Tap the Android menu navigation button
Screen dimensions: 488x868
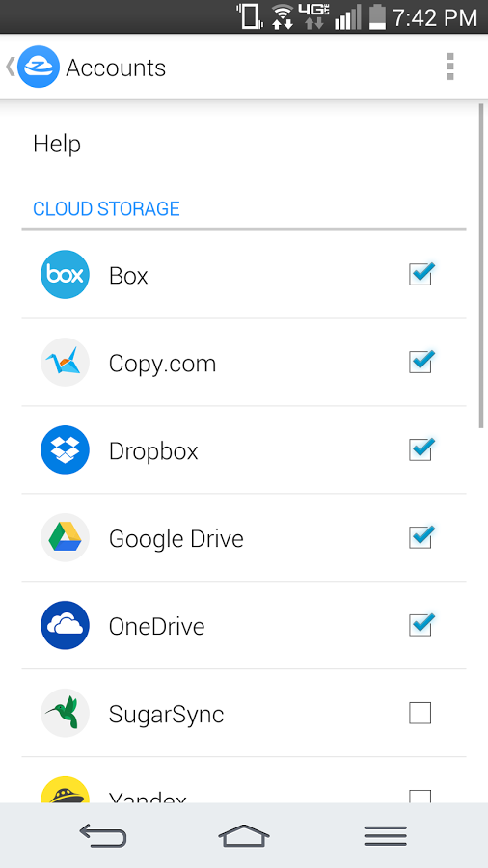(386, 835)
